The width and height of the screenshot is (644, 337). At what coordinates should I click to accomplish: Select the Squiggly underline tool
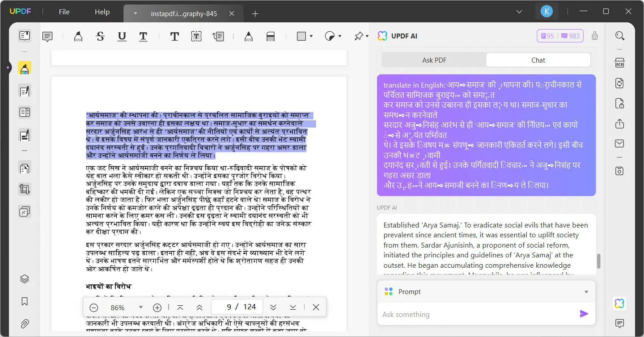coord(143,37)
